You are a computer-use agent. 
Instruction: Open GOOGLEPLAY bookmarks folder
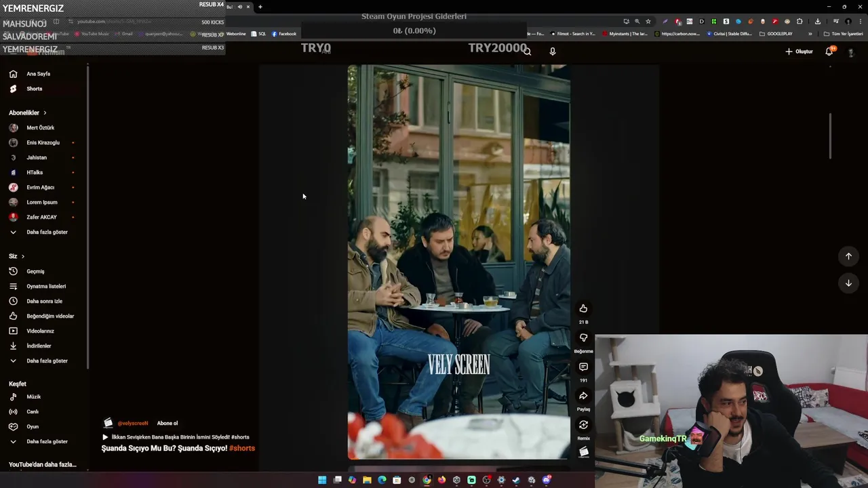pos(776,34)
